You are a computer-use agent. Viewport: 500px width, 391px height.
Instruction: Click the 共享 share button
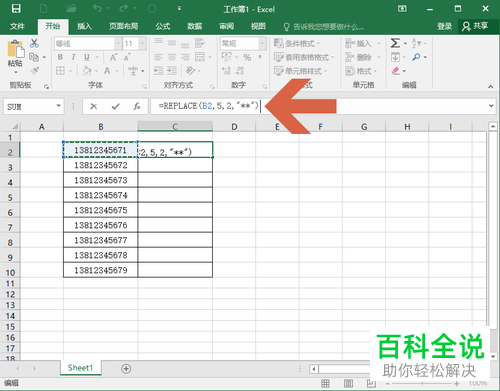[x=475, y=26]
